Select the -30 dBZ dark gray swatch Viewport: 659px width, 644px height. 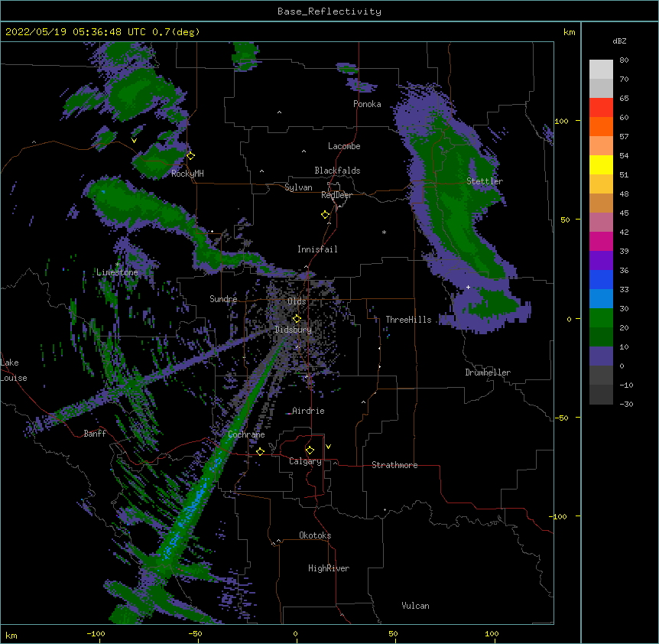(x=601, y=395)
